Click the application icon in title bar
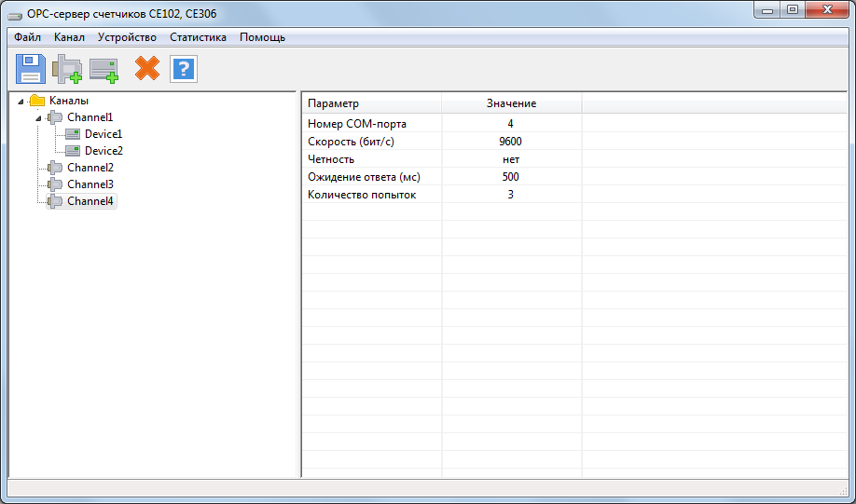 (x=15, y=15)
